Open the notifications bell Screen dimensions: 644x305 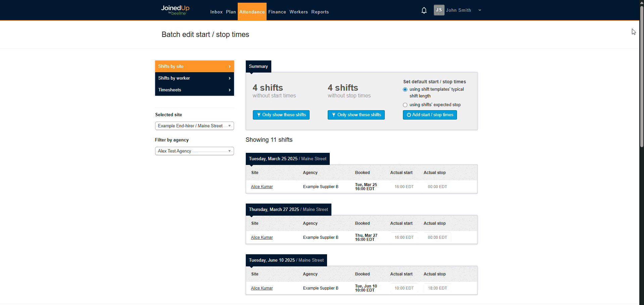click(424, 10)
